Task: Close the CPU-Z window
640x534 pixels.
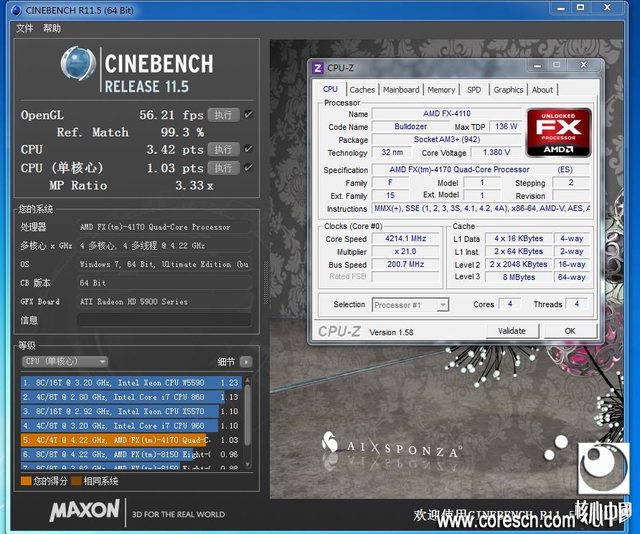Action: (x=584, y=65)
